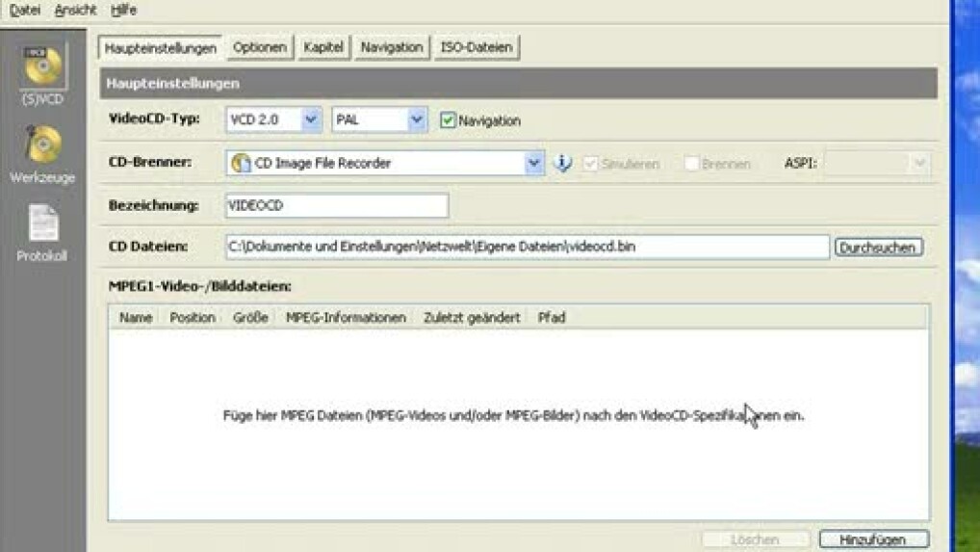Click the CD Dateien path field
The width and height of the screenshot is (980, 552).
[x=527, y=248]
